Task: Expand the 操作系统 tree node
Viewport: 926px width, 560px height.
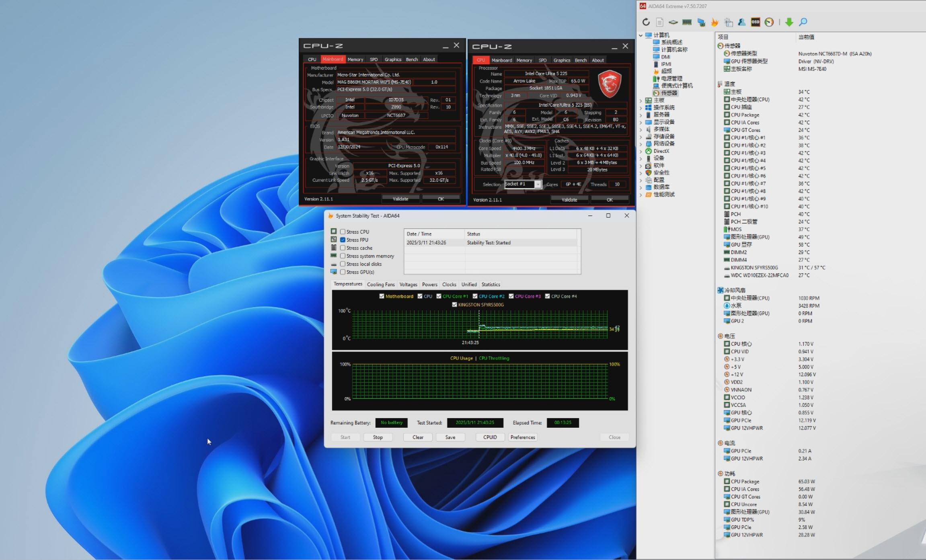Action: [x=641, y=107]
